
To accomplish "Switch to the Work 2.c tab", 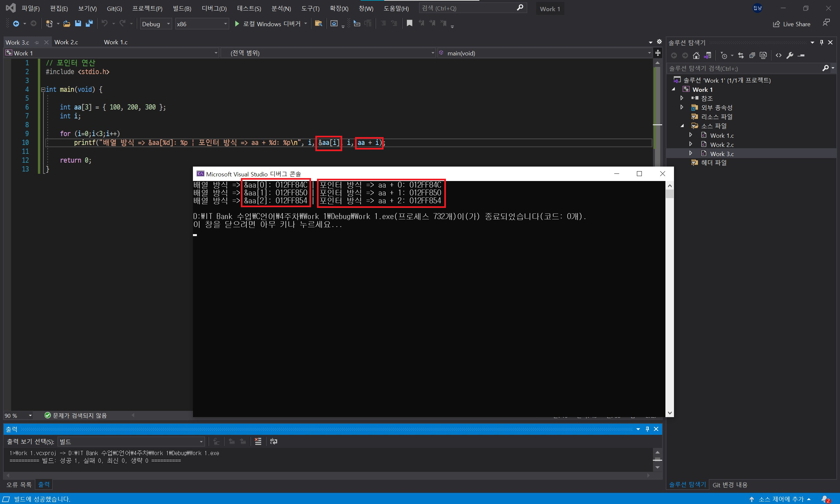I will (66, 42).
